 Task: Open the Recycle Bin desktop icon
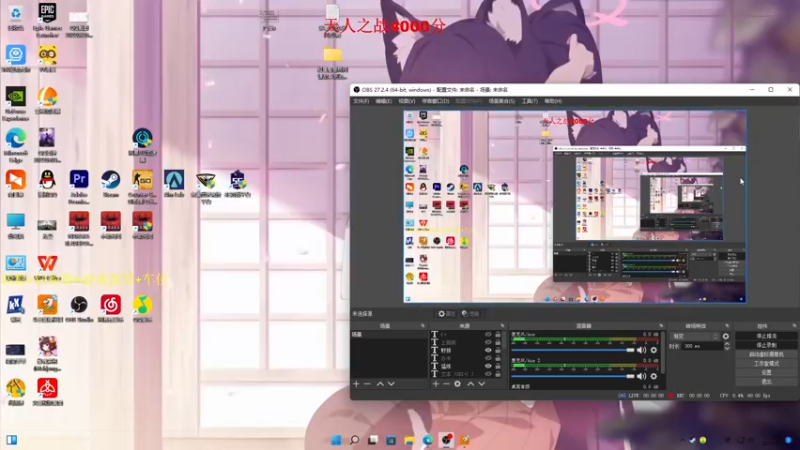tap(16, 18)
